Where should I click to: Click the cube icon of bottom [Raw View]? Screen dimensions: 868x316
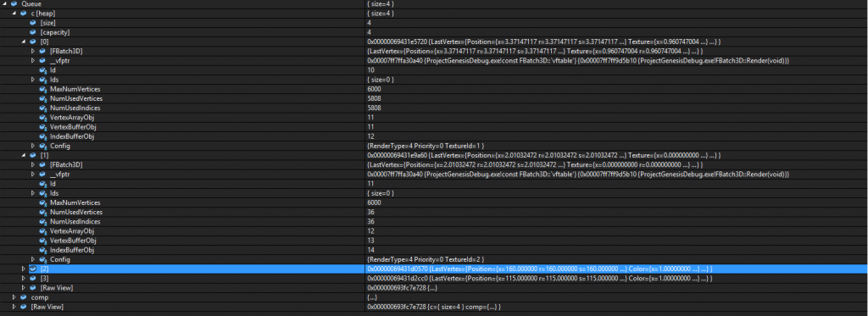click(23, 307)
